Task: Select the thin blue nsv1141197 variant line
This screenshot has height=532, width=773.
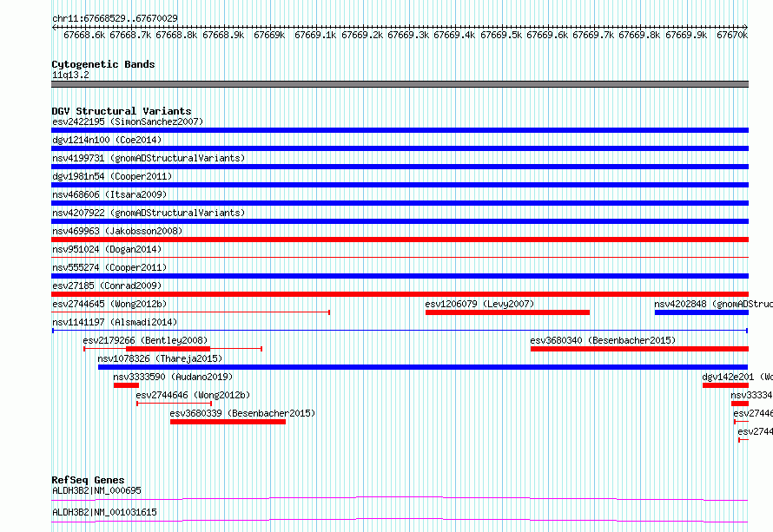Action: tap(400, 331)
